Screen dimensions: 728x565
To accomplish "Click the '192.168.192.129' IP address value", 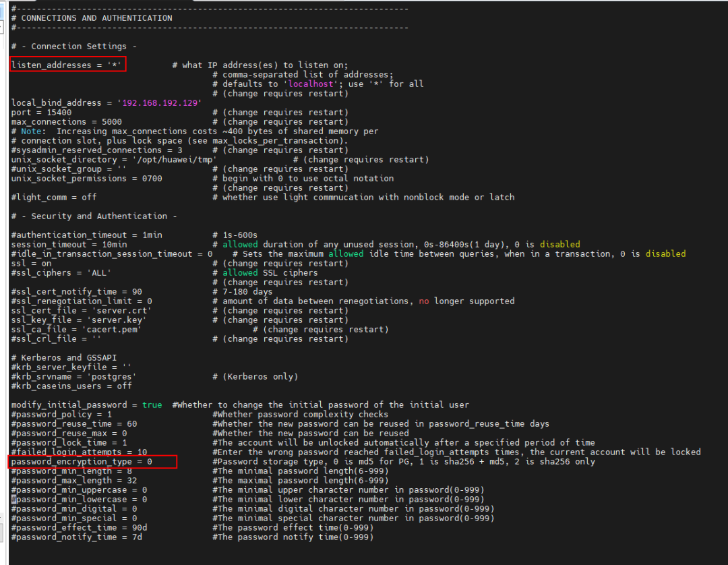I will (159, 103).
